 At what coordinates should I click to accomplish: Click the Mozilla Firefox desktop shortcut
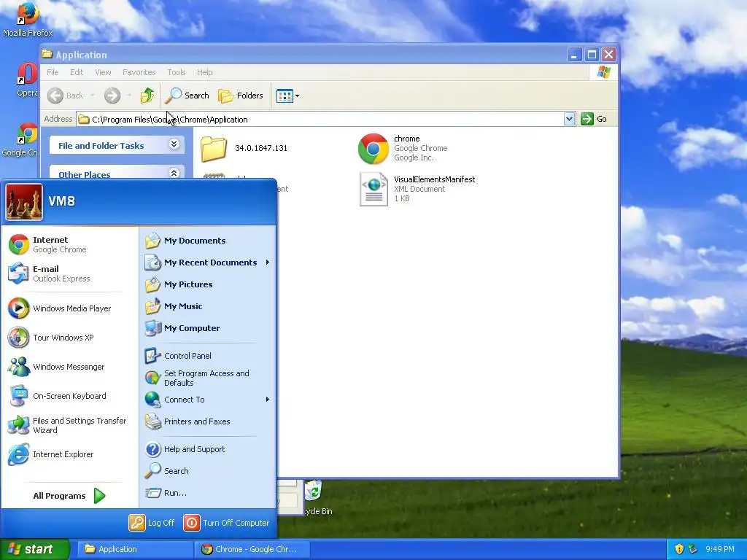[28, 19]
